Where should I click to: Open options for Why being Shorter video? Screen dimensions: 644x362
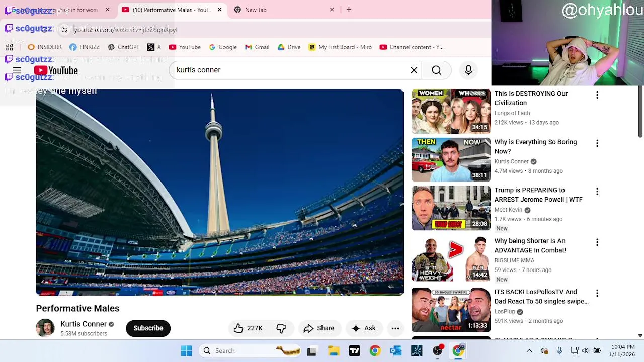point(597,242)
